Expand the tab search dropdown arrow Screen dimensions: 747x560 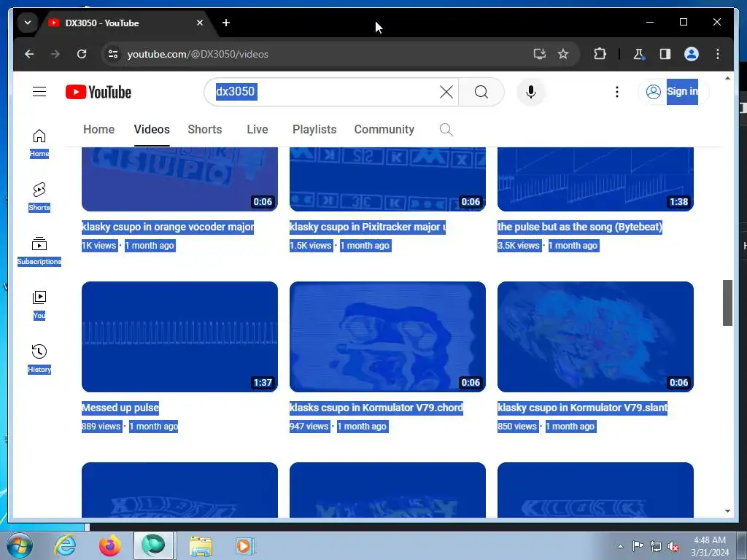28,23
